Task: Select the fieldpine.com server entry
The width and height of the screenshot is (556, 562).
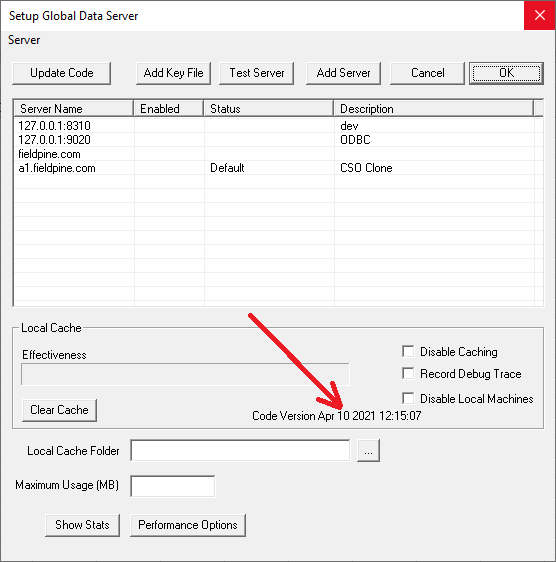Action: pos(49,154)
